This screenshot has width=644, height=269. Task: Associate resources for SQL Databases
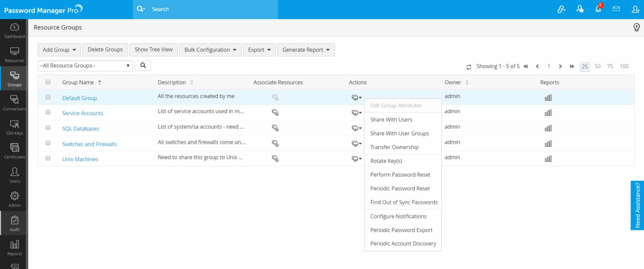[275, 128]
